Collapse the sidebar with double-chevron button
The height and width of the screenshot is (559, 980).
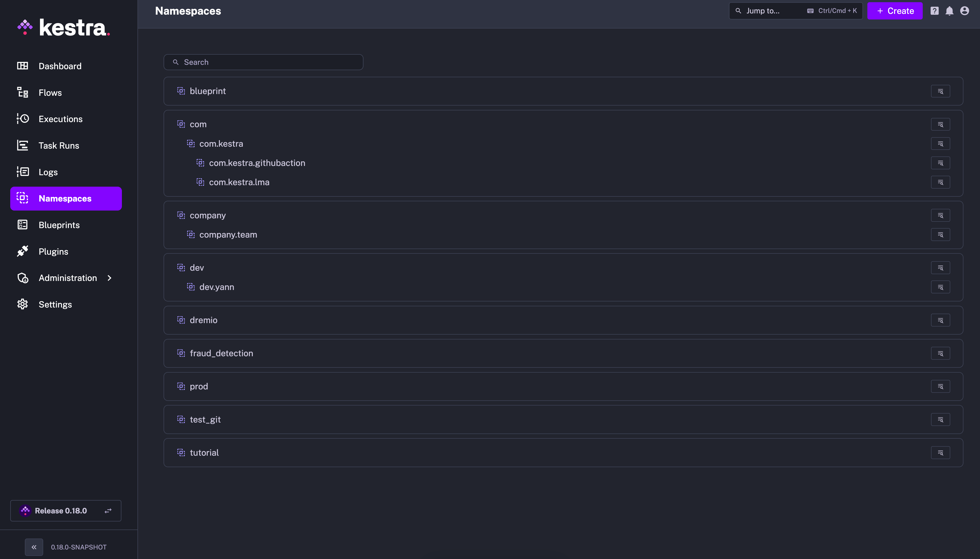click(x=34, y=547)
